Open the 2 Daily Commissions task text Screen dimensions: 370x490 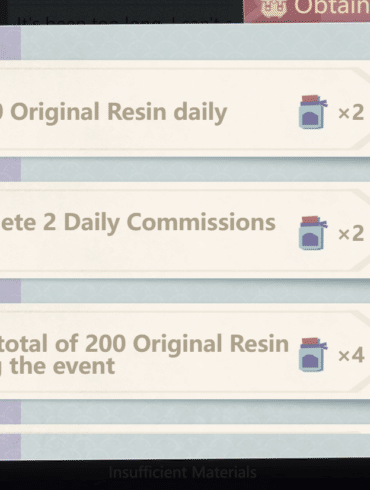138,223
